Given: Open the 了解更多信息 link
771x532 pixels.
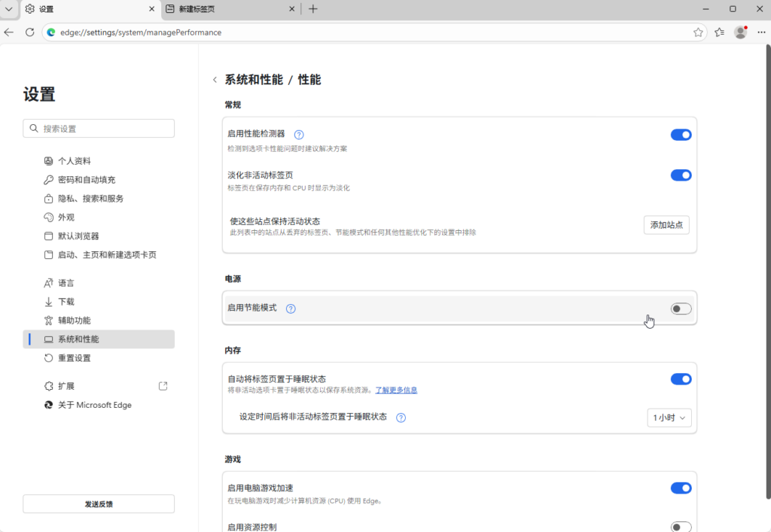Looking at the screenshot, I should pyautogui.click(x=396, y=391).
